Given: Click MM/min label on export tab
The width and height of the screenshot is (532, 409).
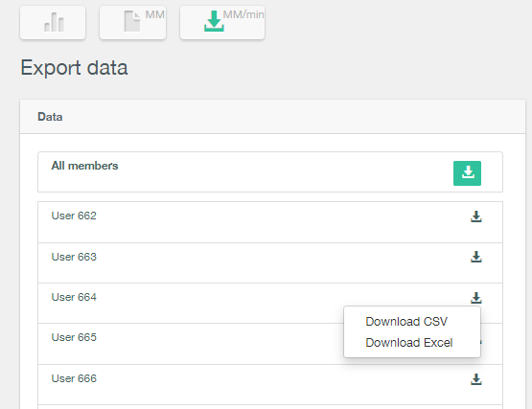Looking at the screenshot, I should [243, 14].
